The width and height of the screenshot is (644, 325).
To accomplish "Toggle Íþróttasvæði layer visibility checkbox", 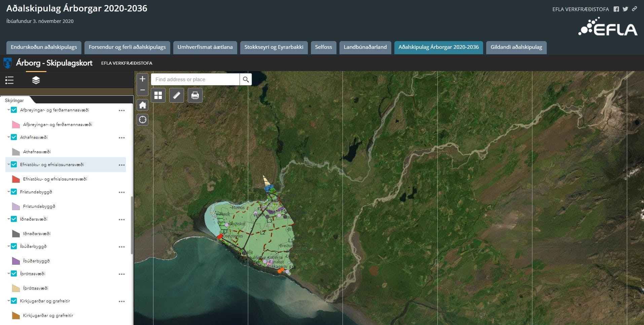I will coord(14,273).
